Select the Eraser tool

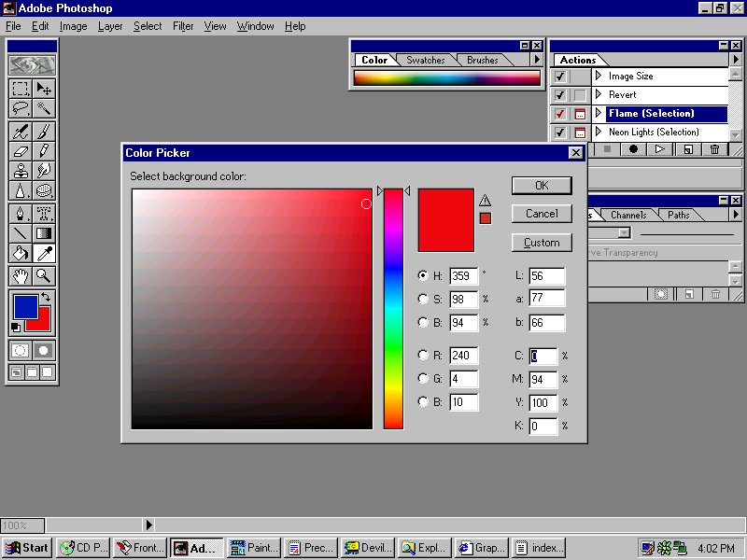coord(20,151)
